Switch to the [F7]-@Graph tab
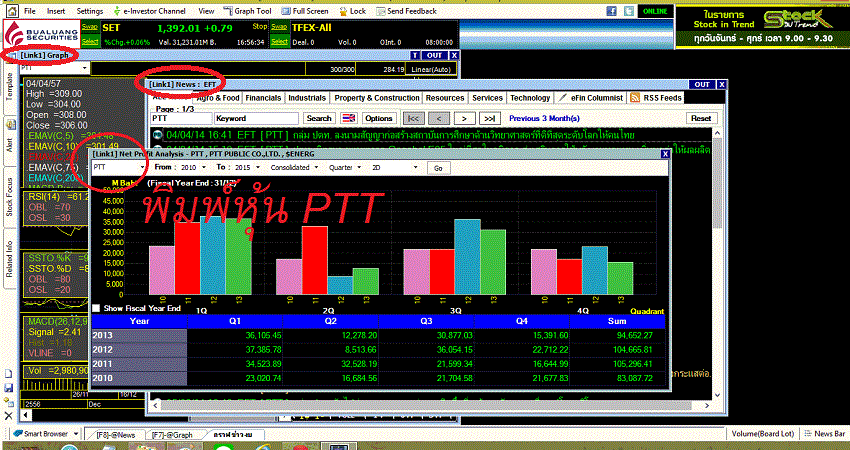Screen dimensions: 850x450 pos(172,435)
